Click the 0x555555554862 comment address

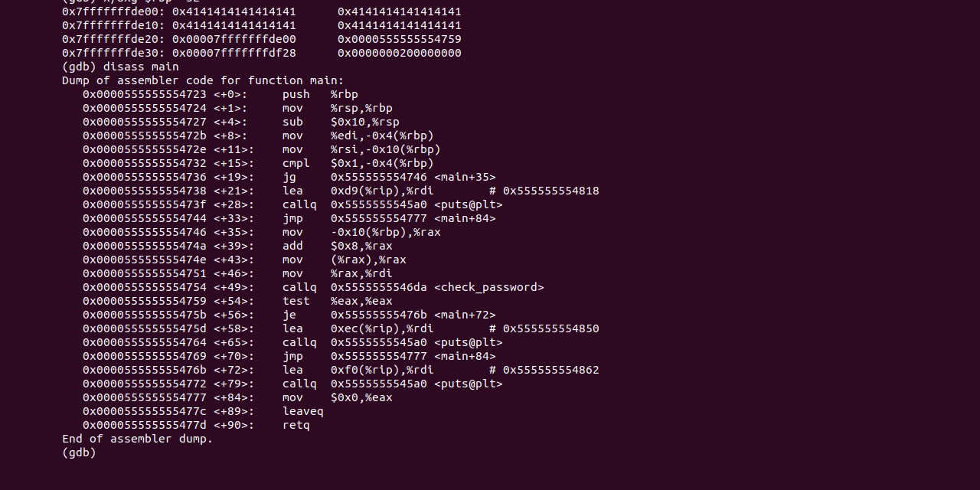(x=550, y=370)
